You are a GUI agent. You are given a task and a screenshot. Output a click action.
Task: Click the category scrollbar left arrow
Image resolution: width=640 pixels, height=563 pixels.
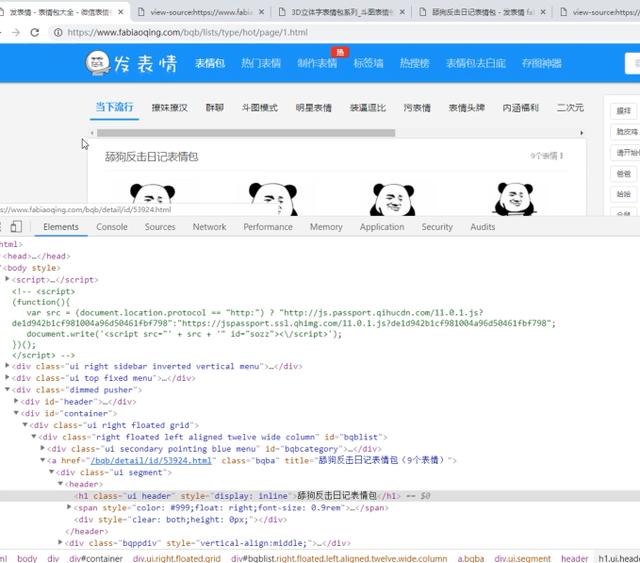92,133
